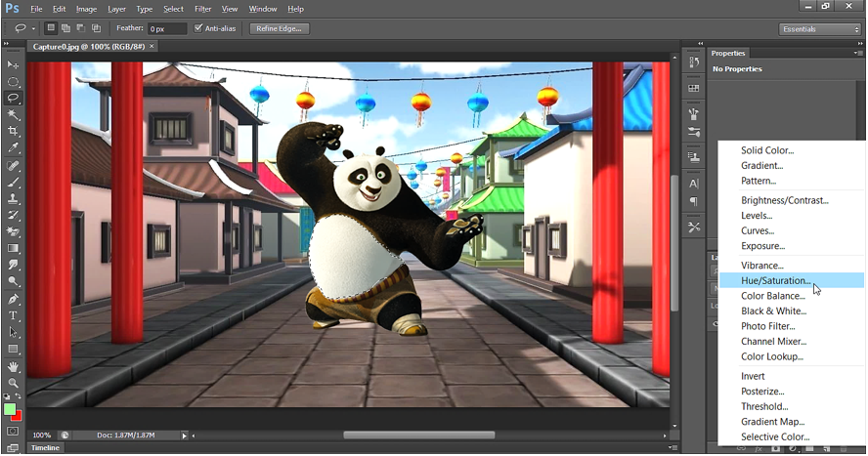This screenshot has height=456, width=868.
Task: Open the Paragraph panel icon
Action: click(x=694, y=200)
